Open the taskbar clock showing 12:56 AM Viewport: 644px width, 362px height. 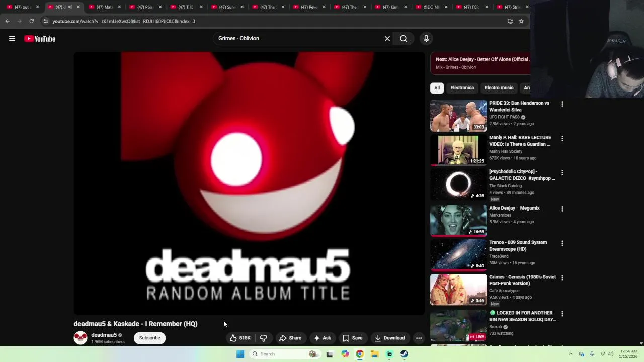(x=629, y=354)
